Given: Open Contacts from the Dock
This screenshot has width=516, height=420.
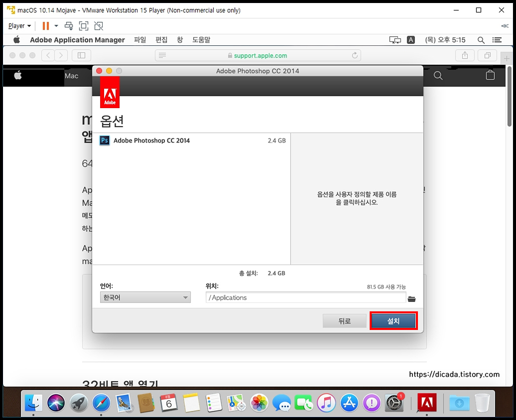Looking at the screenshot, I should (146, 402).
